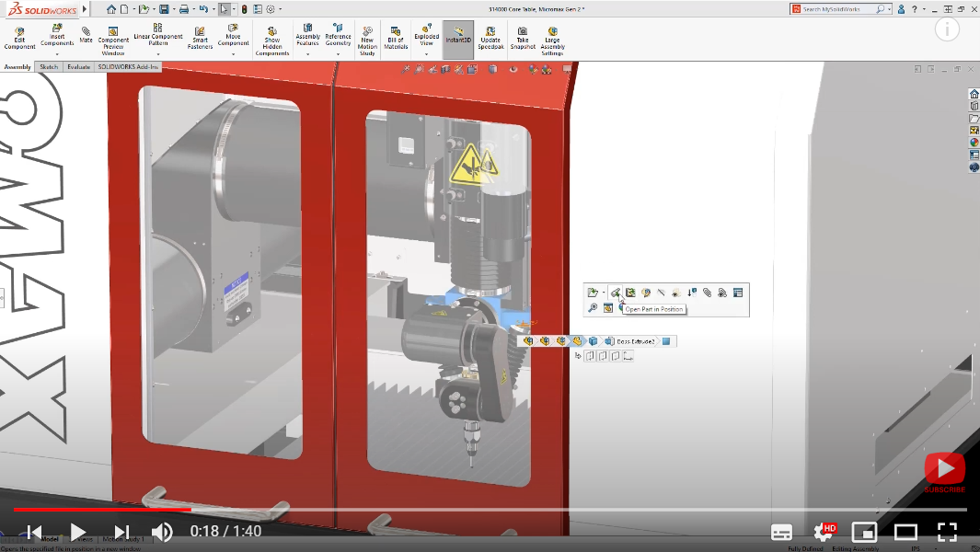Open Assembly Features tool
980x552 pixels.
click(x=307, y=35)
